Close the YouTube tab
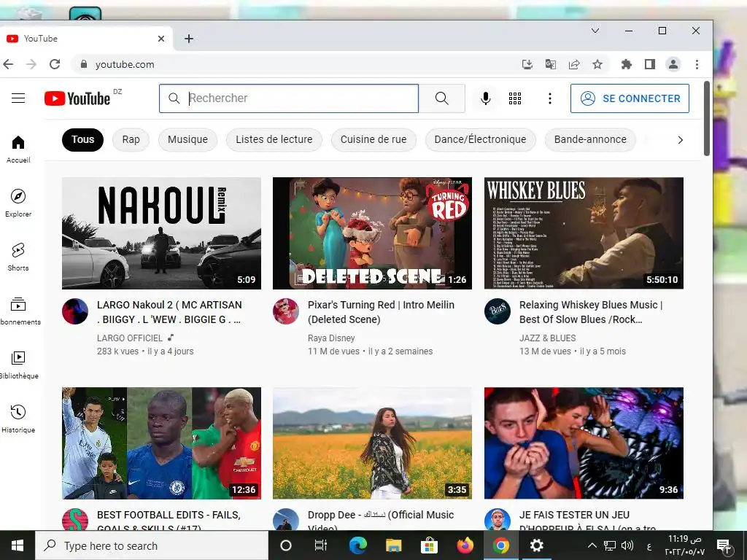Image resolution: width=747 pixels, height=560 pixels. click(x=161, y=39)
